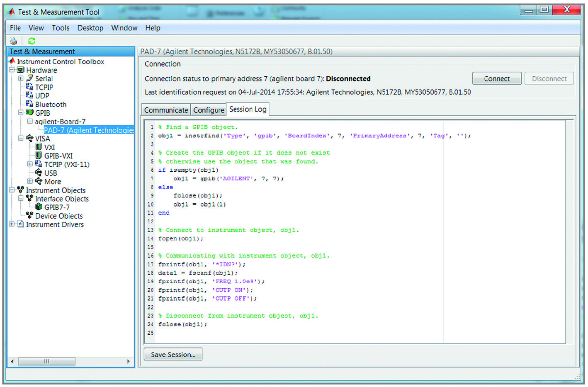Click code line 24 fclose(obj1);
The height and width of the screenshot is (387, 588).
(x=182, y=324)
